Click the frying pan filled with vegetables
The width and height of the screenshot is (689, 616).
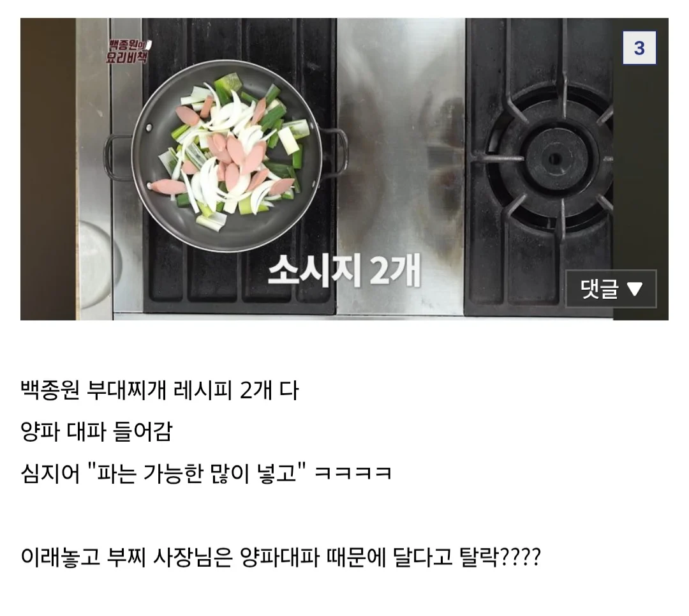pyautogui.click(x=226, y=156)
